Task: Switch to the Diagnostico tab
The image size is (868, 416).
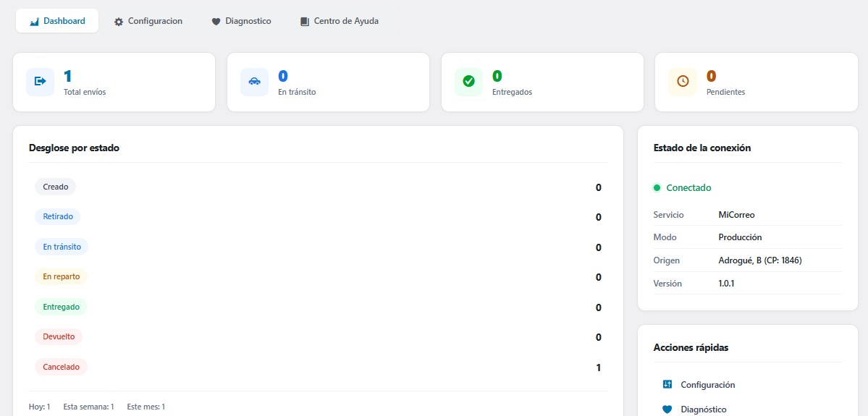Action: pyautogui.click(x=241, y=21)
